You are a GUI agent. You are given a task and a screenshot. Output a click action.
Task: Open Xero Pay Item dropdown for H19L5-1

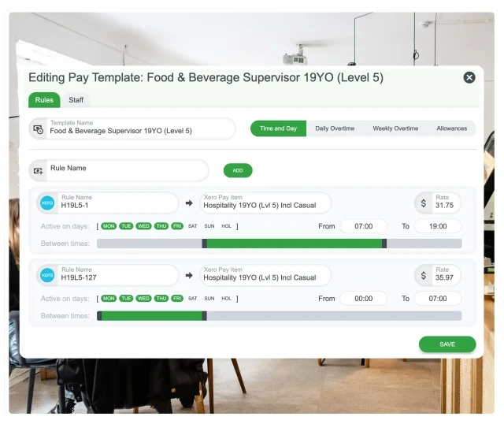265,203
